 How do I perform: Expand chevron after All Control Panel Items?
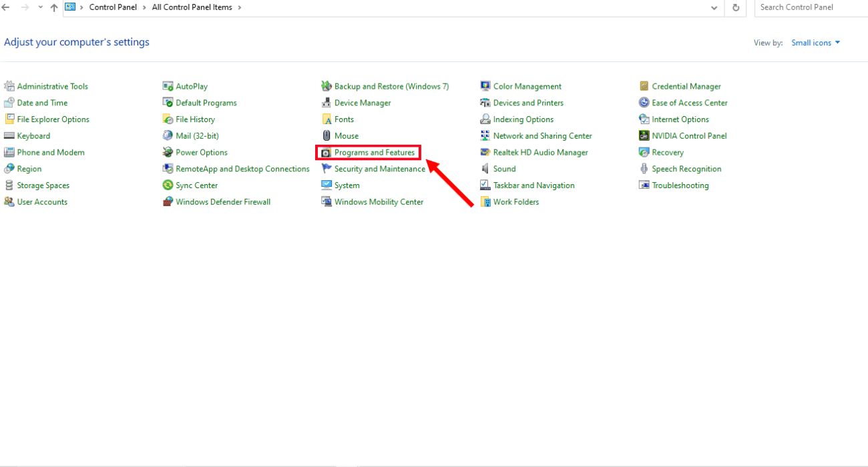pos(239,7)
